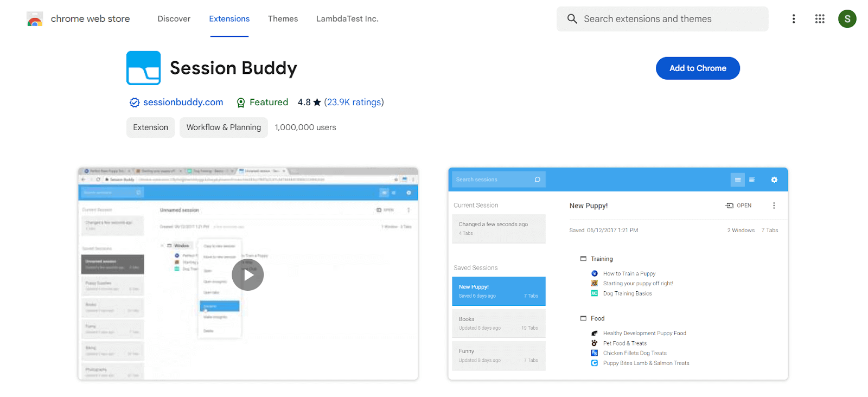Visit the sessionbuddy.com publisher link
This screenshot has width=868, height=397.
pos(183,102)
